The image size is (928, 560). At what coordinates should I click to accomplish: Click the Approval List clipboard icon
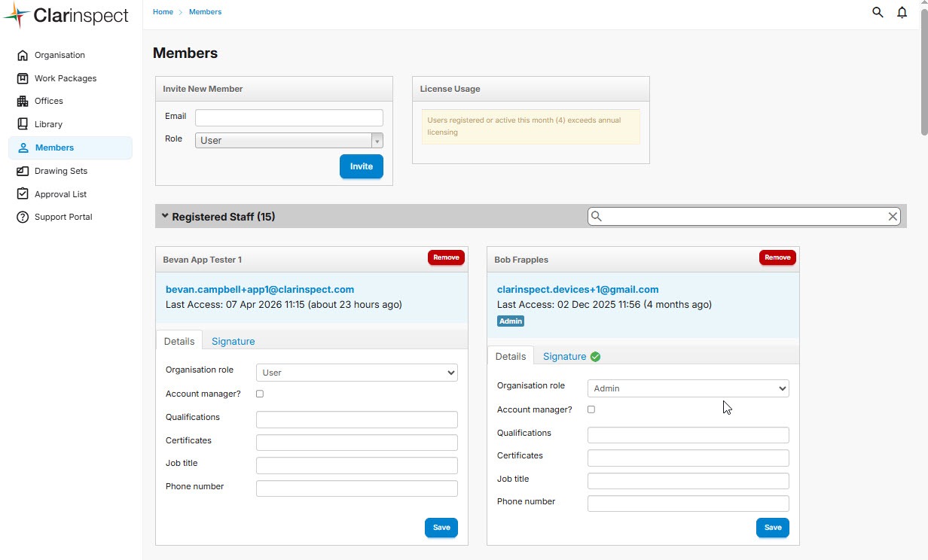(22, 194)
